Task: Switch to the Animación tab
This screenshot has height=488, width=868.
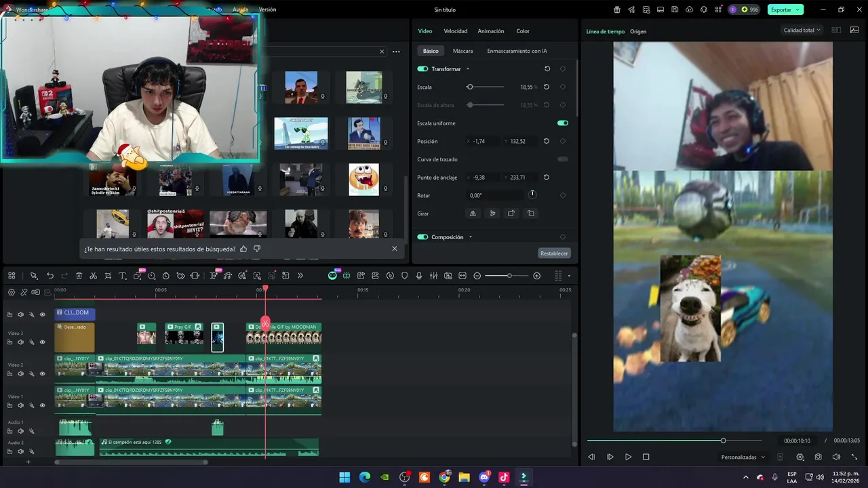Action: coord(491,31)
